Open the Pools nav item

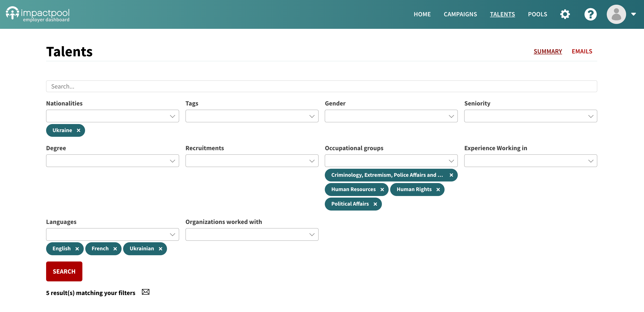click(x=537, y=14)
